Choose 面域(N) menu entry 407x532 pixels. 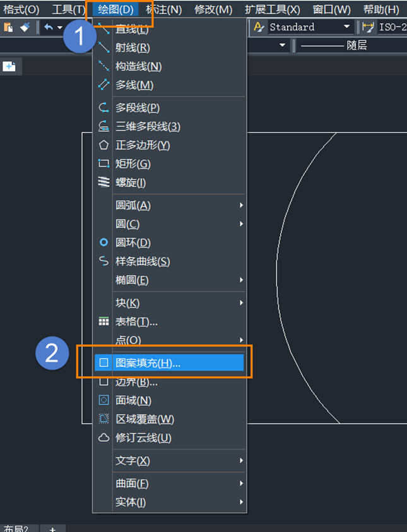169,400
